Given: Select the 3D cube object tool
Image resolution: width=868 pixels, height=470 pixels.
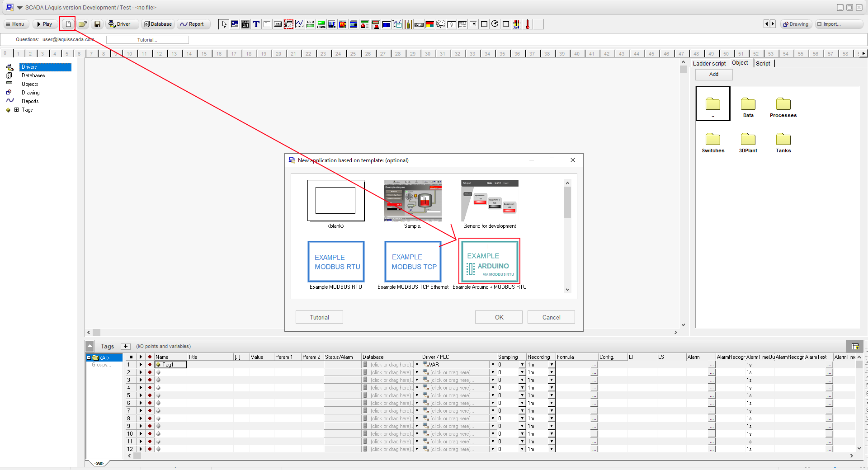Looking at the screenshot, I should point(452,24).
